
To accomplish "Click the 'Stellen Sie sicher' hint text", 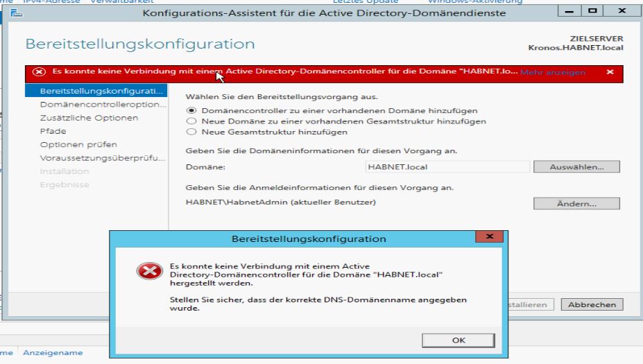I will point(318,304).
